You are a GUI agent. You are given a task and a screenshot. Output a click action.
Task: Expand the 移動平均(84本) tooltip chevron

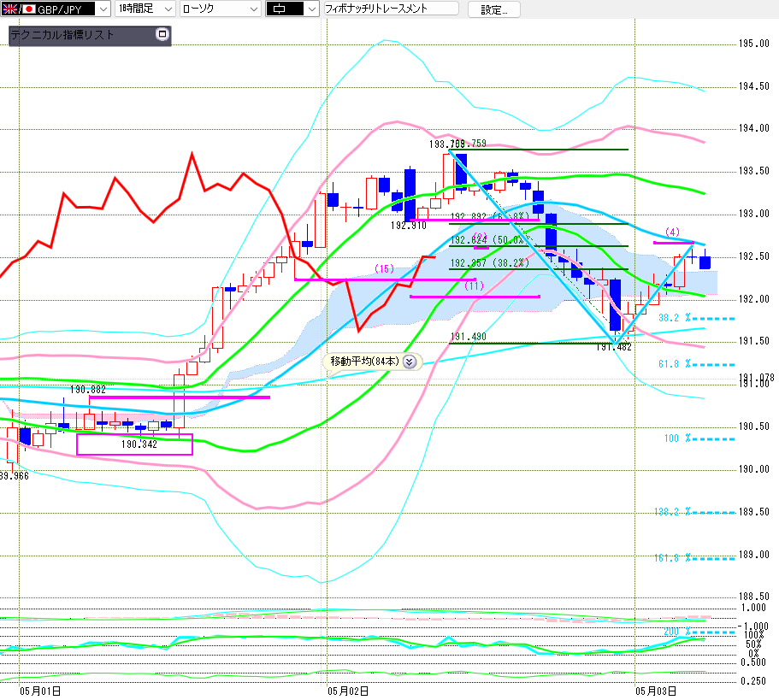pyautogui.click(x=409, y=362)
